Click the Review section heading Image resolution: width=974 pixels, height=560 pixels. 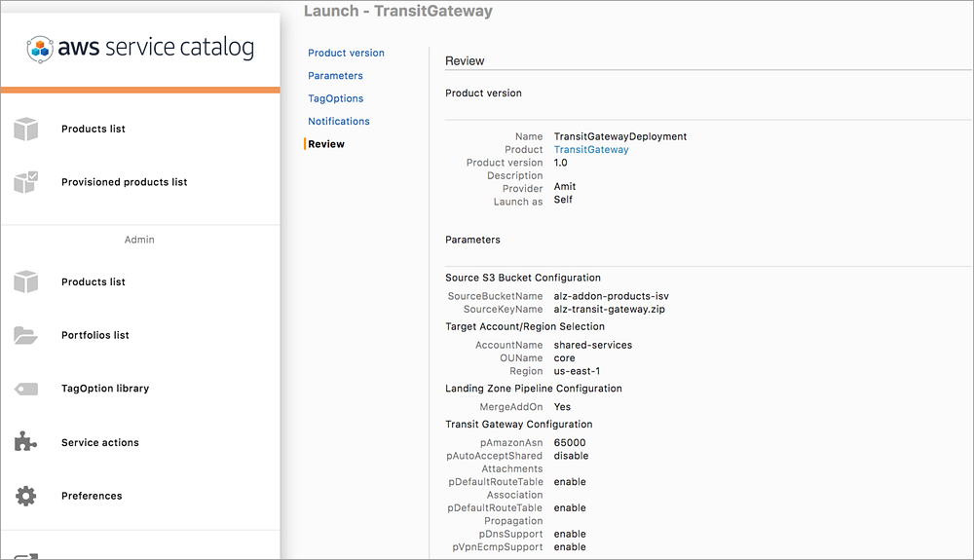(465, 60)
